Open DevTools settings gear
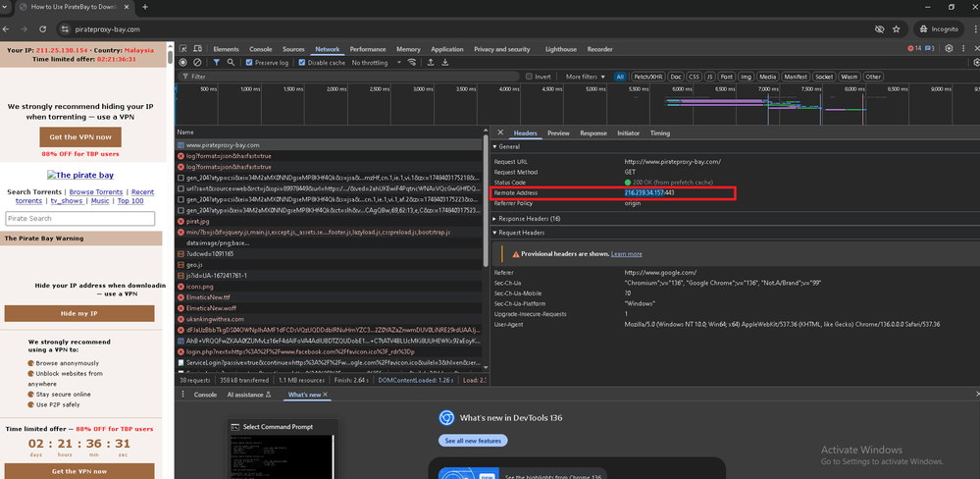The width and height of the screenshot is (980, 479). (947, 49)
